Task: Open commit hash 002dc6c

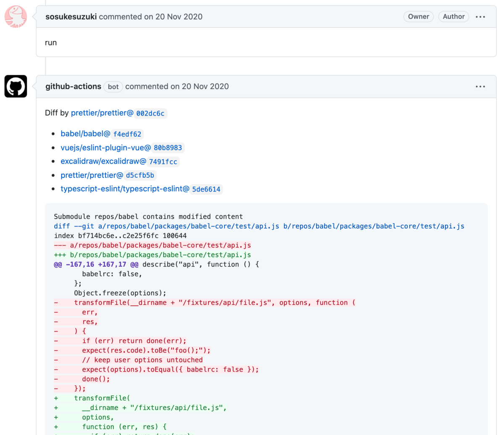Action: coord(150,113)
